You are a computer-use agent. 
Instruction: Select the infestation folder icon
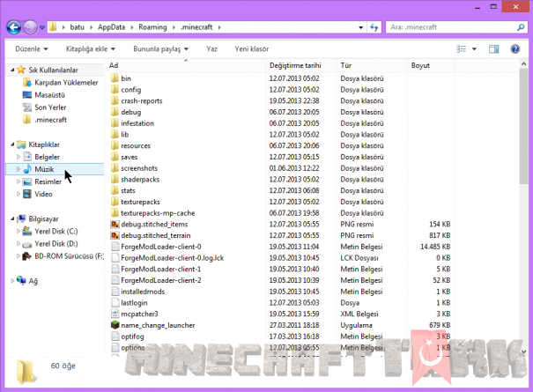pos(115,123)
